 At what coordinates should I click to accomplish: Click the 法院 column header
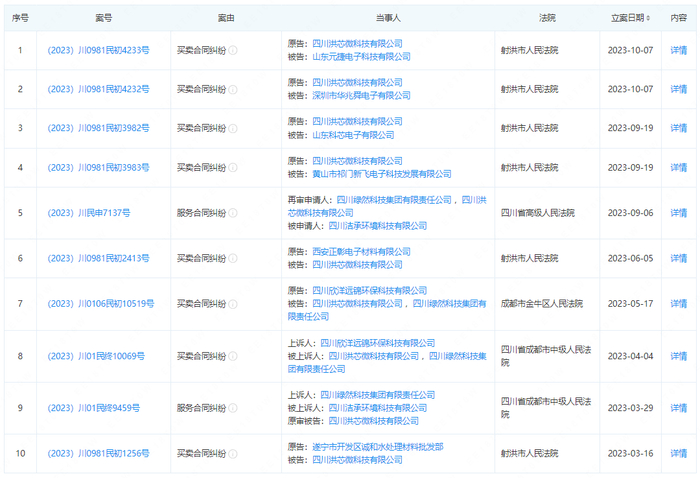(x=547, y=18)
